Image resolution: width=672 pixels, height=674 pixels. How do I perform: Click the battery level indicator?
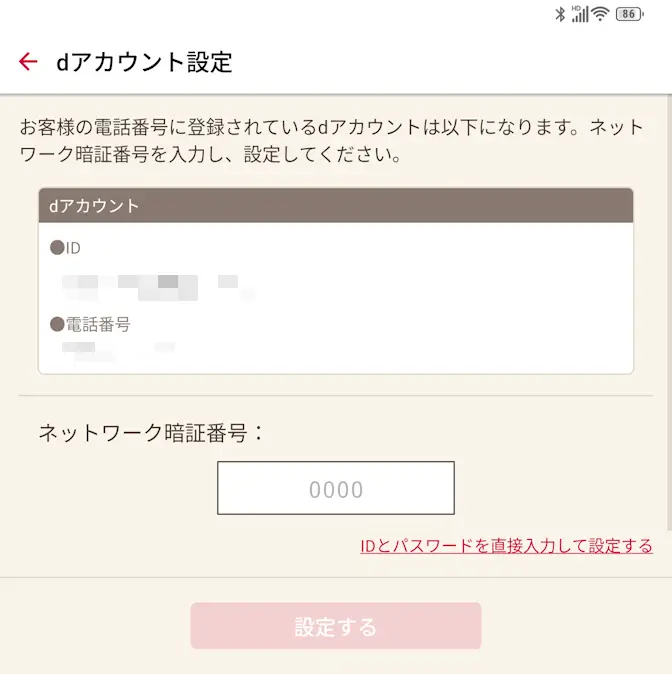pos(628,14)
